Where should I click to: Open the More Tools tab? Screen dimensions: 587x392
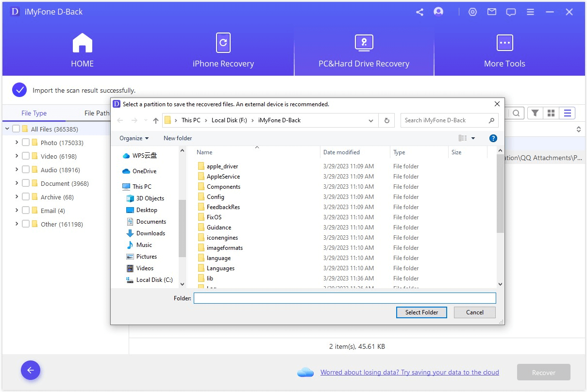[x=504, y=51]
